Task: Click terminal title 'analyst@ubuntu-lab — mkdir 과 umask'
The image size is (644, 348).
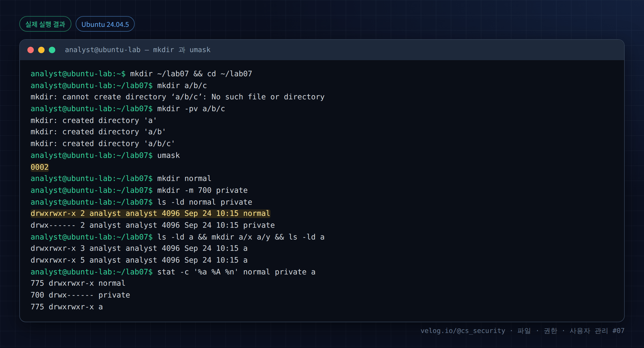Action: click(x=138, y=50)
